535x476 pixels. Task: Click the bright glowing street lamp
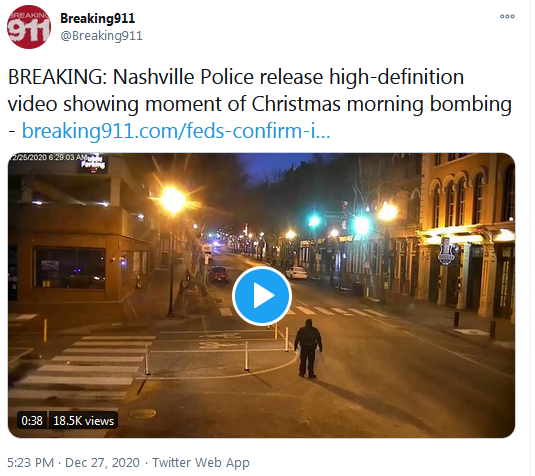click(173, 200)
